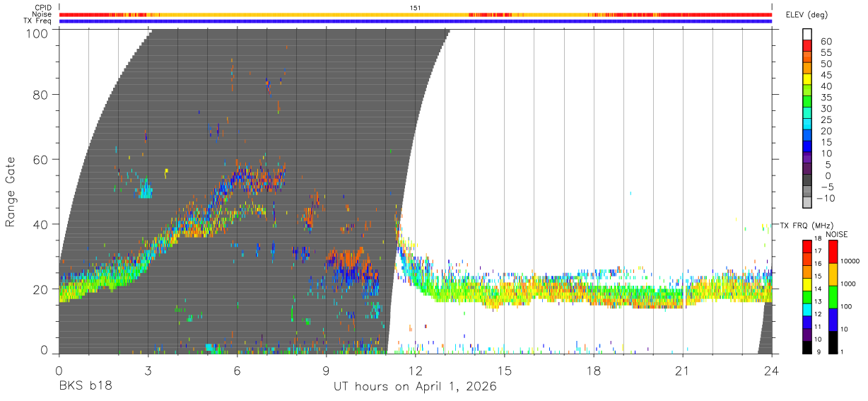The image size is (868, 401).
Task: Click the yellow segment of the NOISE colorbar
Action: (x=833, y=274)
